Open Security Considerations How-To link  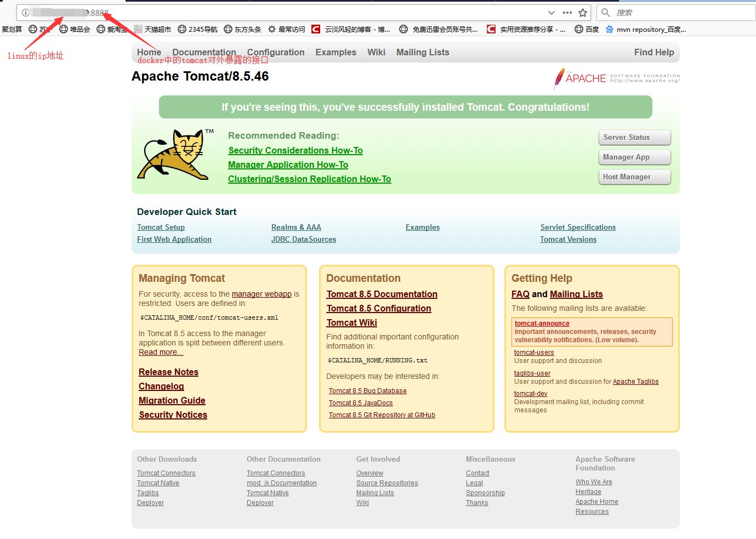295,151
